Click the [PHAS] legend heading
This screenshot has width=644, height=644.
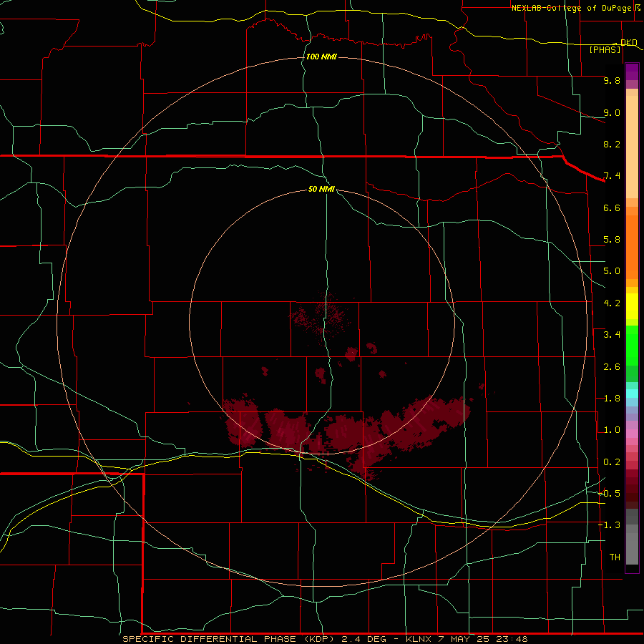(605, 49)
